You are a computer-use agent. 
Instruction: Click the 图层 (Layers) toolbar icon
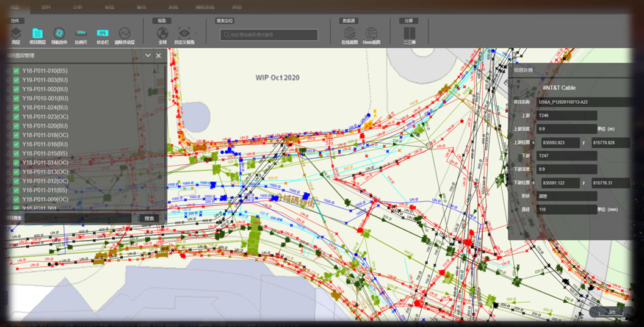(16, 34)
